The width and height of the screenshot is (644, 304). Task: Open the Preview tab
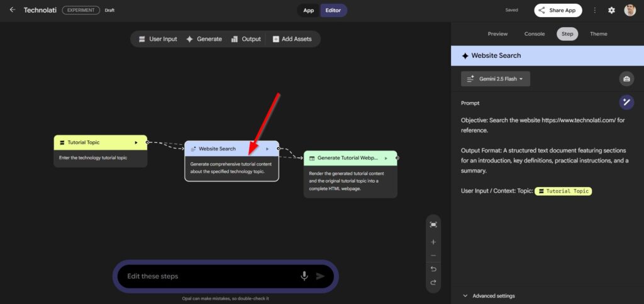(x=497, y=34)
